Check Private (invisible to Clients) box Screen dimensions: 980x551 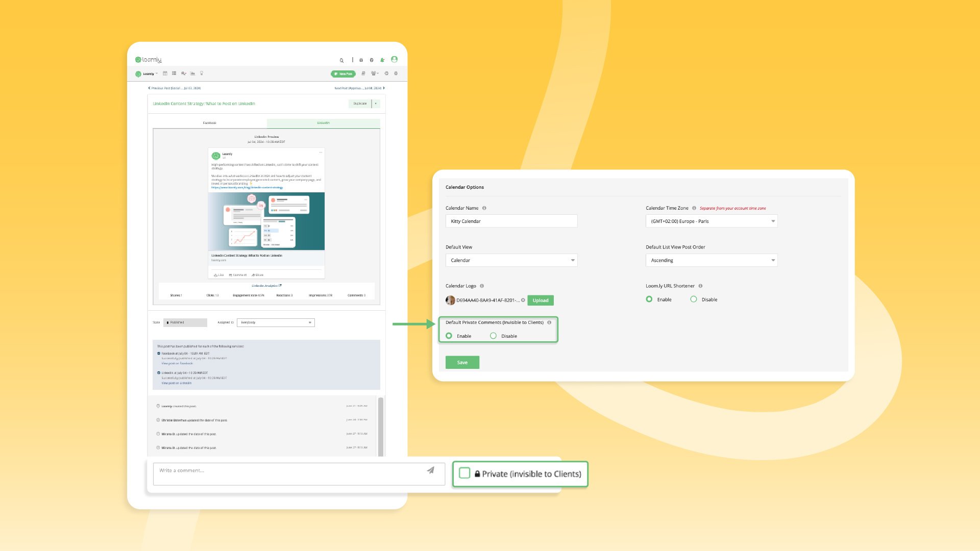point(464,473)
